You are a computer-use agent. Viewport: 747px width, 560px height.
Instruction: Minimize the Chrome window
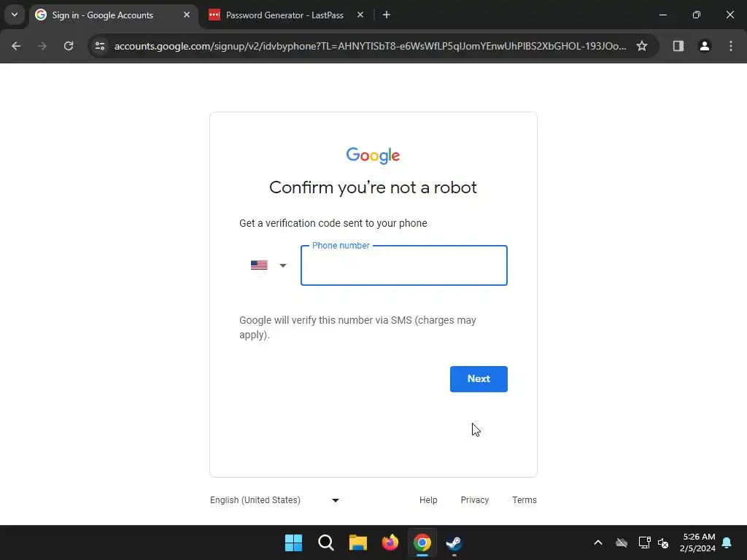pyautogui.click(x=662, y=15)
